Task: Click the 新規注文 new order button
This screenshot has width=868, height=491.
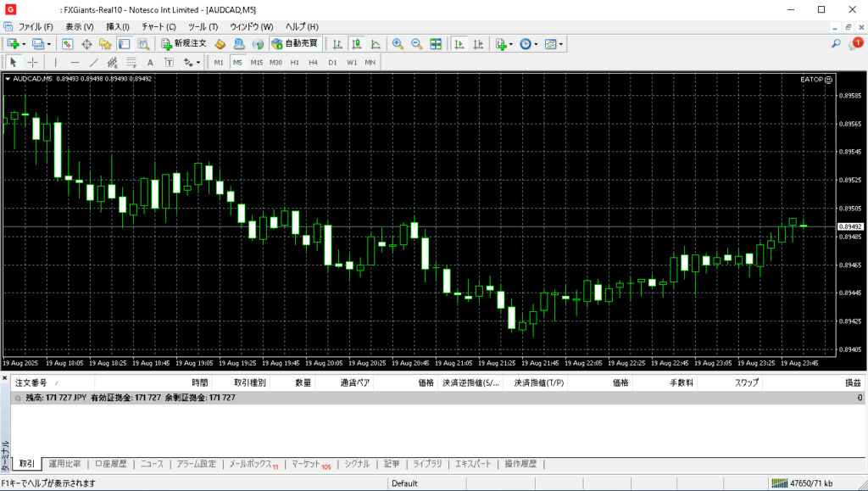Action: (184, 43)
